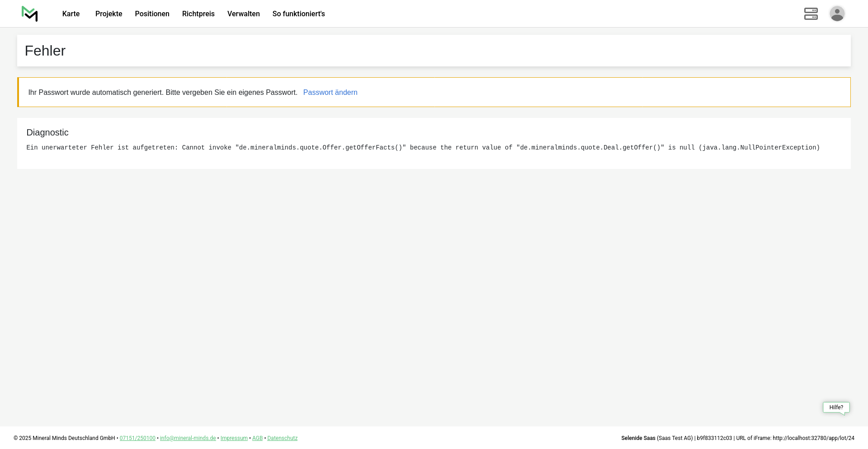Image resolution: width=868 pixels, height=449 pixels.
Task: Open the Datenschutz footer link
Action: (x=282, y=438)
